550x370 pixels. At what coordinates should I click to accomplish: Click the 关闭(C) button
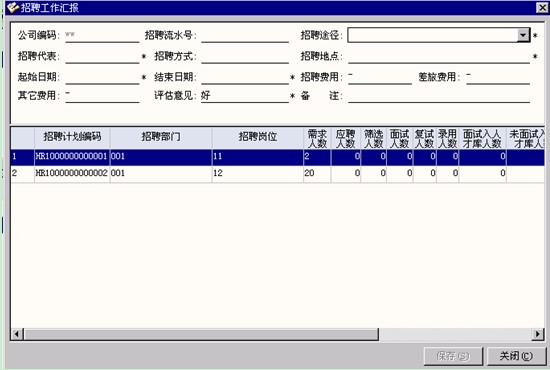coord(516,356)
